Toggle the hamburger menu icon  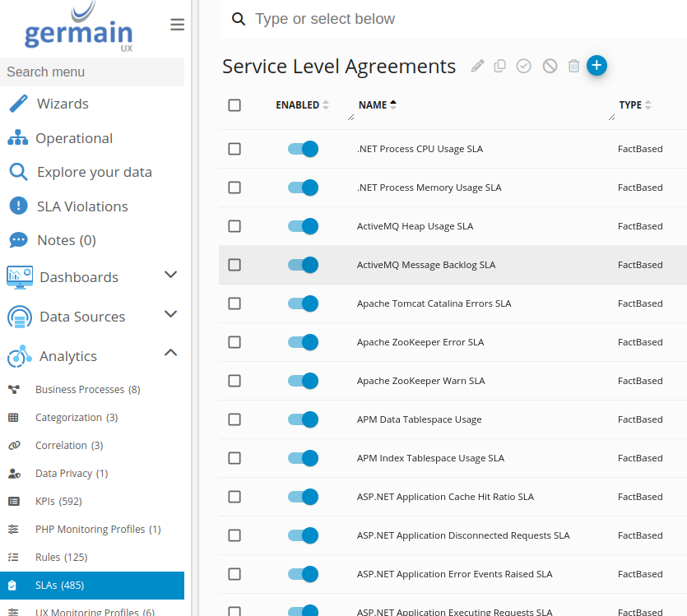(x=177, y=25)
